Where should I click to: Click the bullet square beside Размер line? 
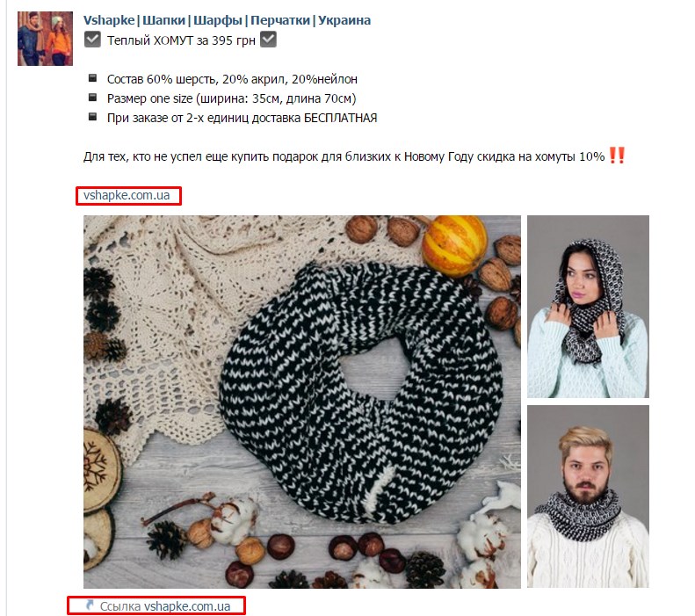pos(92,98)
